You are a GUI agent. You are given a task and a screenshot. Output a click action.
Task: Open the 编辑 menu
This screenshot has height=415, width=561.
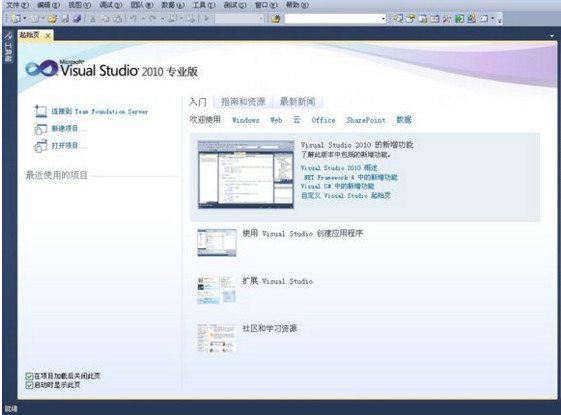tap(49, 5)
